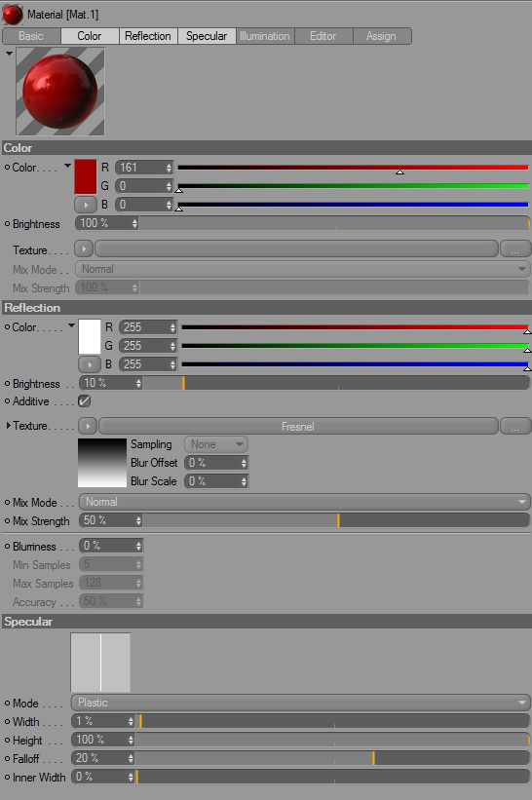Click the Specular highlight preview graph
The image size is (532, 800).
[100, 663]
